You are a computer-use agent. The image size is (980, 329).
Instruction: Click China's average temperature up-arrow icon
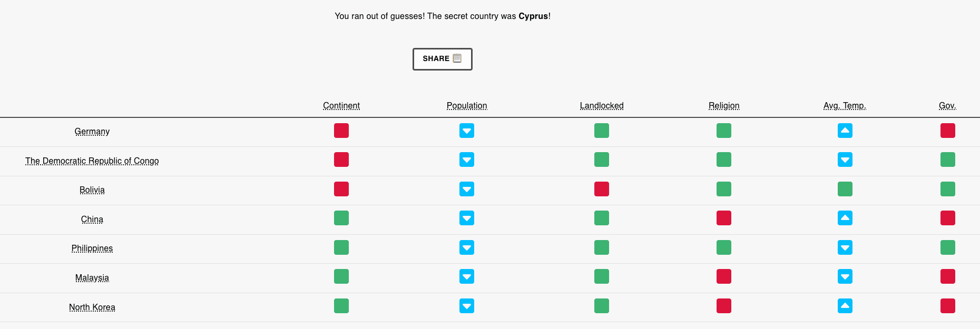point(845,218)
